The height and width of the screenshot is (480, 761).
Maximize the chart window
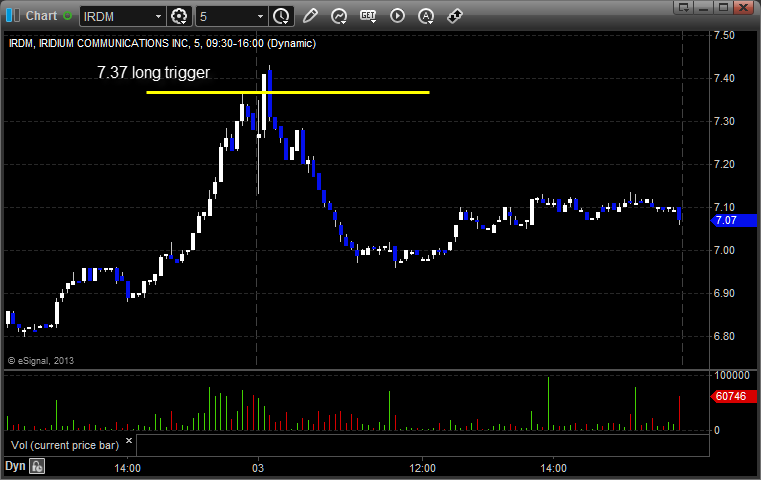click(x=723, y=7)
